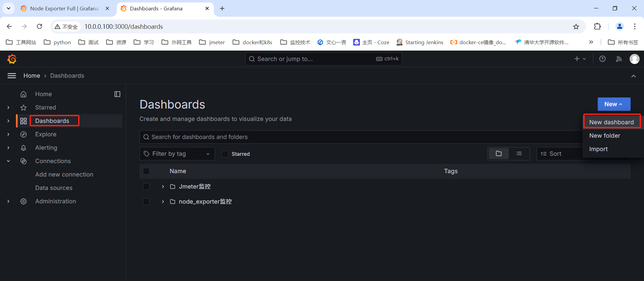Image resolution: width=644 pixels, height=281 pixels.
Task: Click the Alerting bell icon
Action: pyautogui.click(x=23, y=148)
